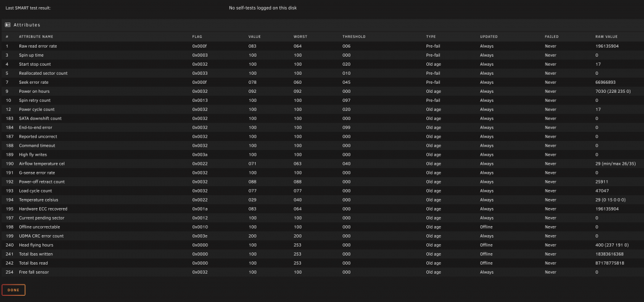Click the FLAG column header
The width and height of the screenshot is (644, 302).
pyautogui.click(x=197, y=37)
